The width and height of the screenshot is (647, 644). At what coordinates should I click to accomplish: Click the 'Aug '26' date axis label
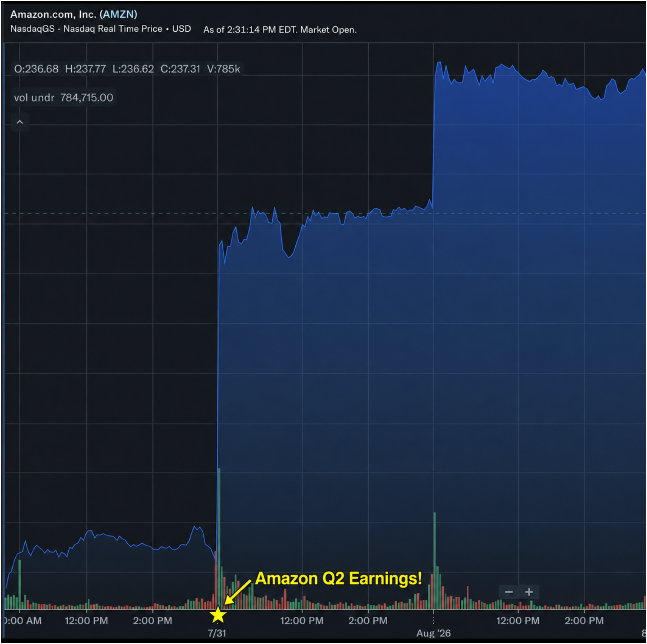(x=433, y=633)
